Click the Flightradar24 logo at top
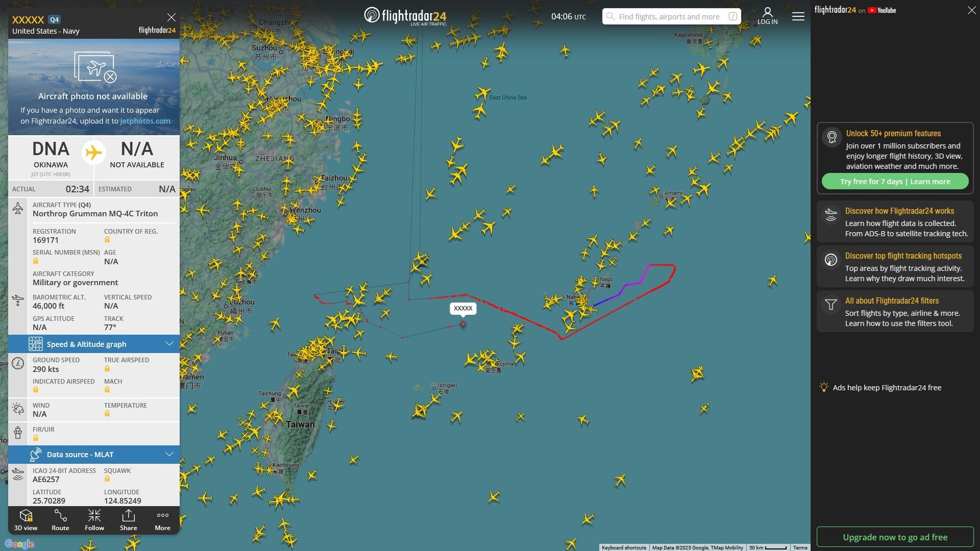 click(405, 16)
